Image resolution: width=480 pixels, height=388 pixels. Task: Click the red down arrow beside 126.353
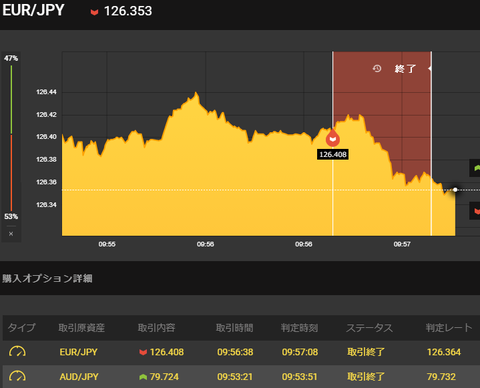(94, 12)
